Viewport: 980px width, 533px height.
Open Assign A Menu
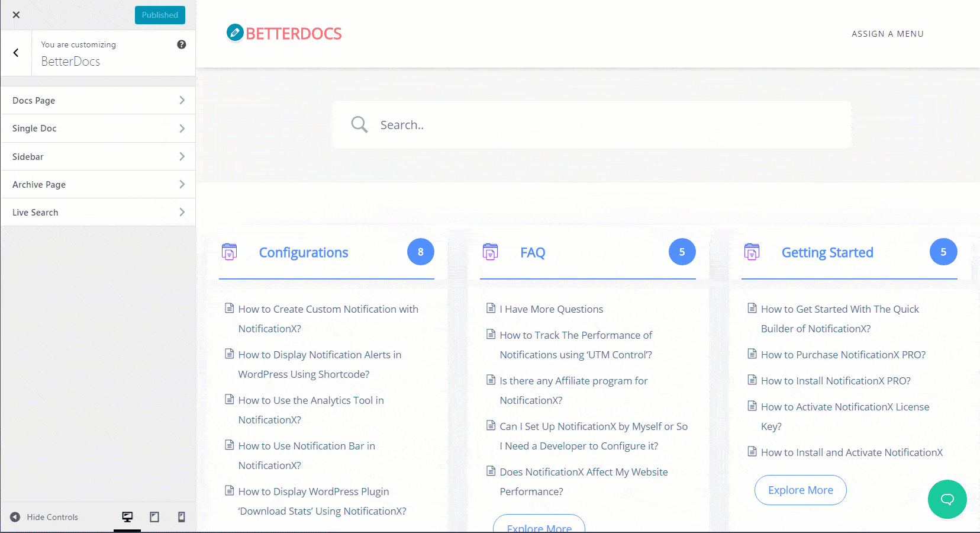pyautogui.click(x=888, y=34)
